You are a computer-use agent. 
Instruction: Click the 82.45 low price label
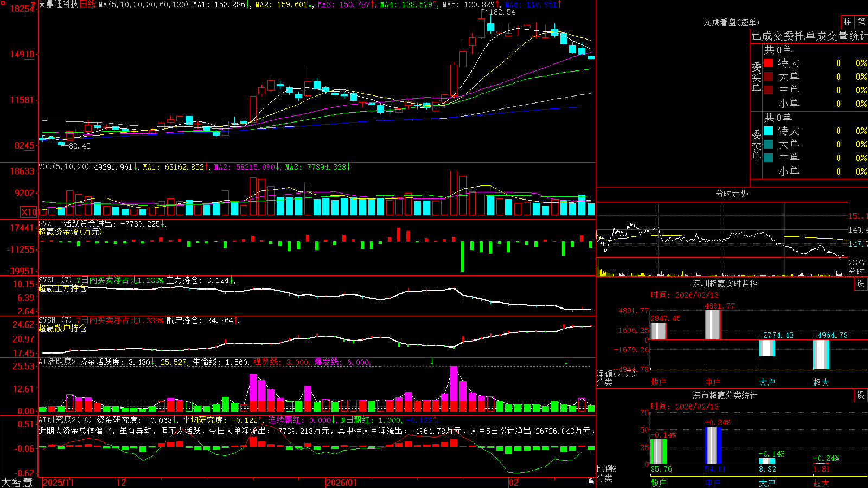80,146
